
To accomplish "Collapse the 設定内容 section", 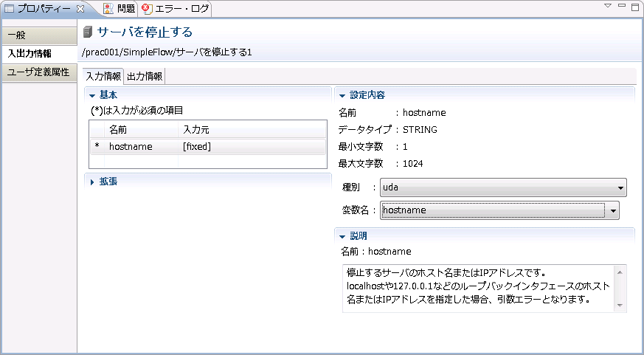I will click(342, 95).
